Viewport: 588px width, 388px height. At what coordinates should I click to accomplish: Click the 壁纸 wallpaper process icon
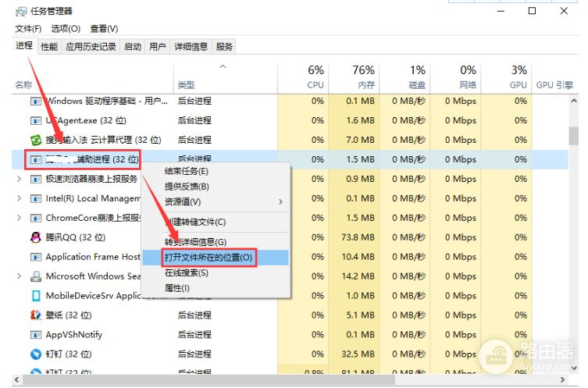point(35,315)
